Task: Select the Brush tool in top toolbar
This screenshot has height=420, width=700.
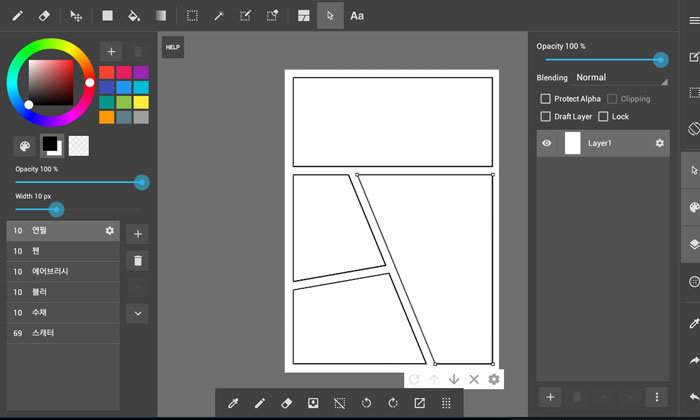Action: pyautogui.click(x=17, y=16)
